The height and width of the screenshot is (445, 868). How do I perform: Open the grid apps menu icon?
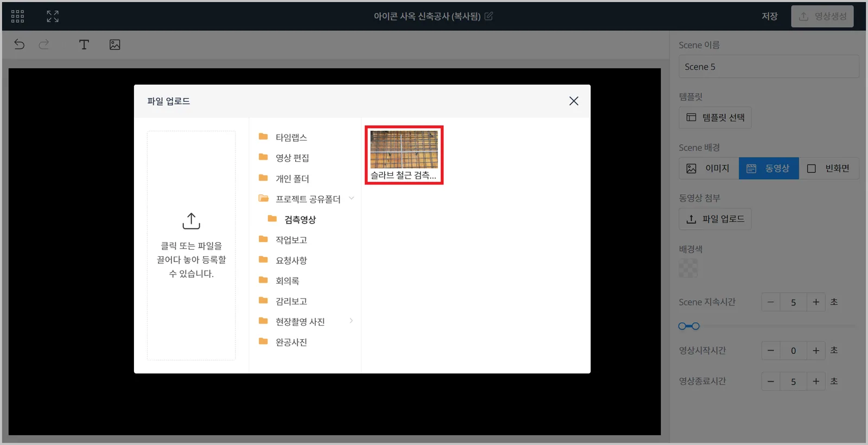point(17,16)
